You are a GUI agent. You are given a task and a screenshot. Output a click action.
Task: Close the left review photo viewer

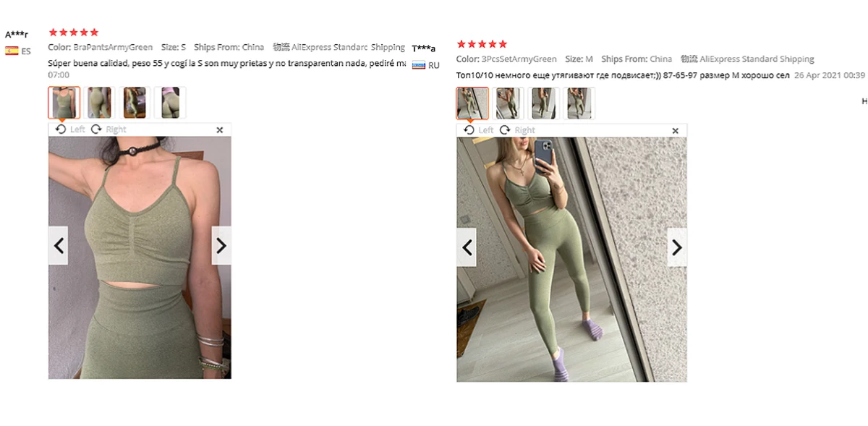click(x=220, y=129)
